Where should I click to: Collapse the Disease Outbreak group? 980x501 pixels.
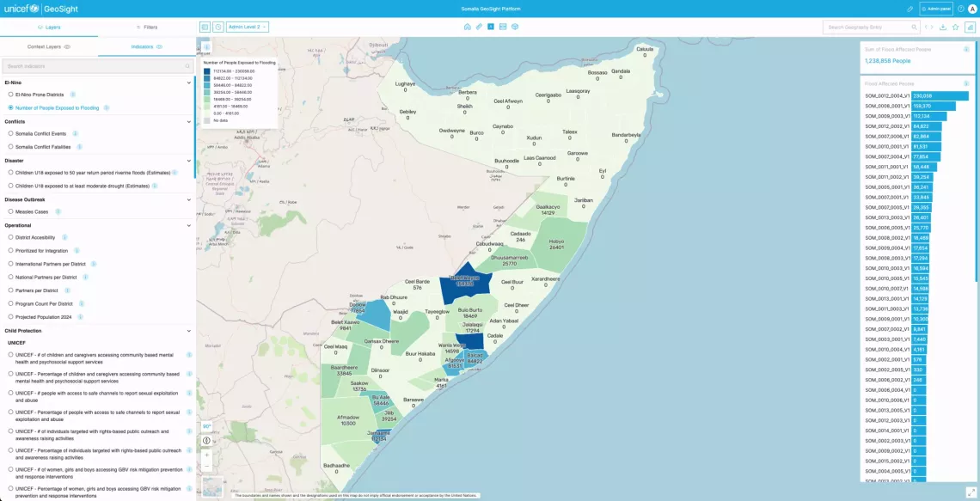189,199
